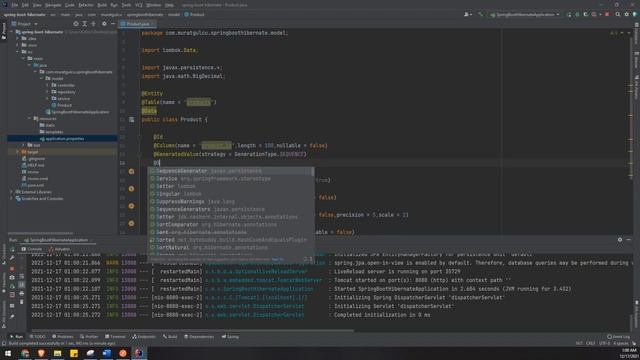Open Search Everywhere magnifier icon

pos(618,14)
